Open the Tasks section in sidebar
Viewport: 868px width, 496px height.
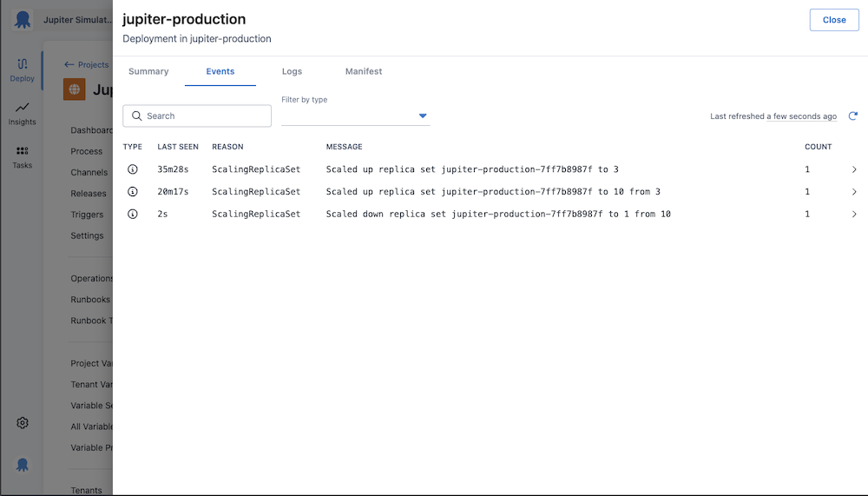23,157
